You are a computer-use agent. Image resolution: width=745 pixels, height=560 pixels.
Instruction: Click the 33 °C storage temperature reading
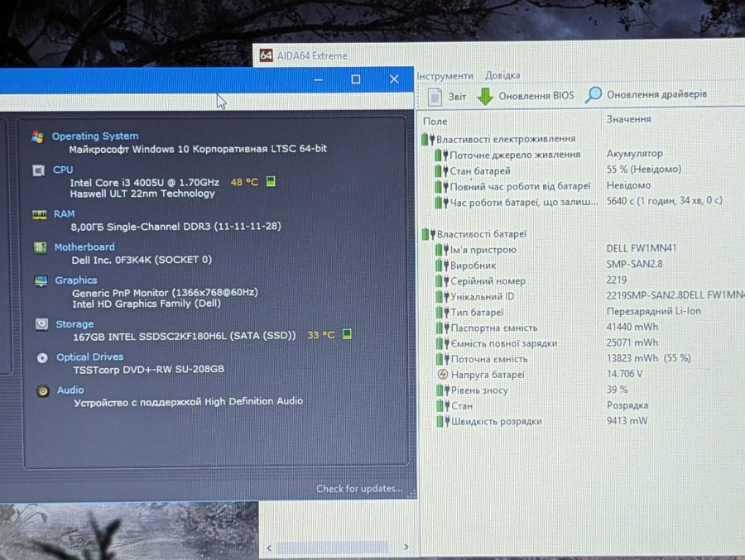(320, 335)
